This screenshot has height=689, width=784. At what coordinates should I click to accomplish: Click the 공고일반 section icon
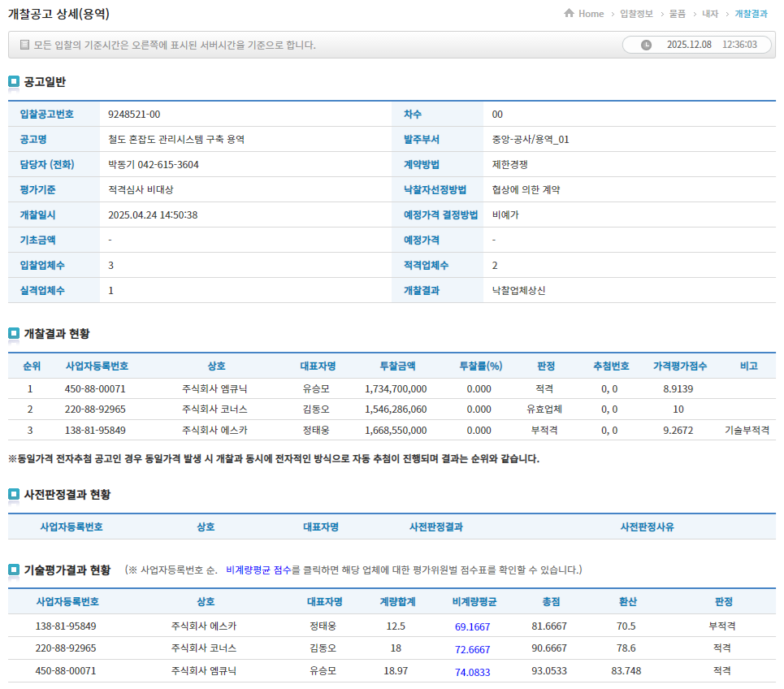pos(14,81)
